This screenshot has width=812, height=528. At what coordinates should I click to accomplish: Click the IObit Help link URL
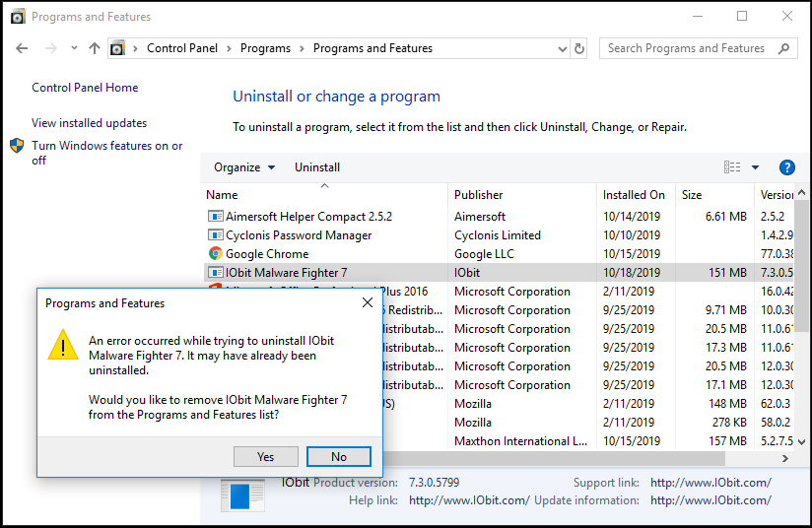pos(469,500)
